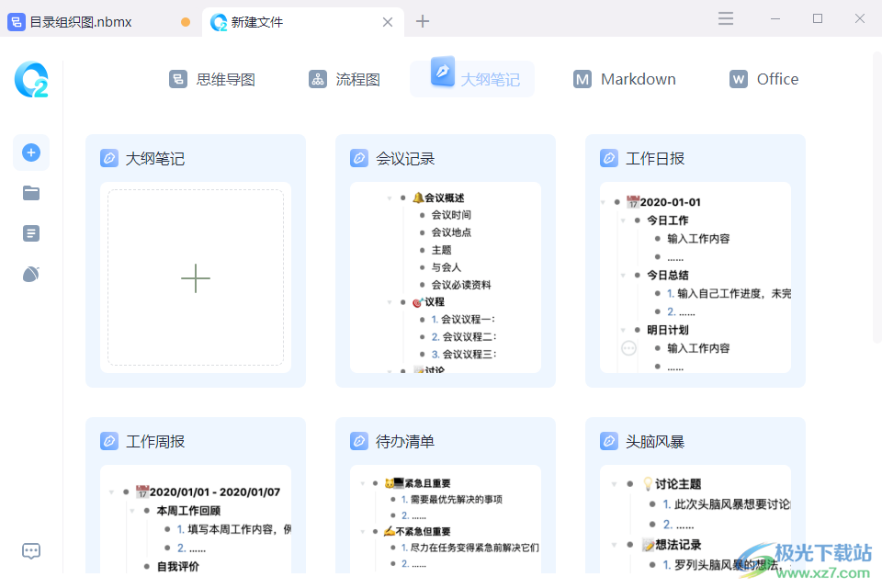Image resolution: width=882 pixels, height=588 pixels.
Task: Click the 工作周报 card title
Action: pos(156,442)
